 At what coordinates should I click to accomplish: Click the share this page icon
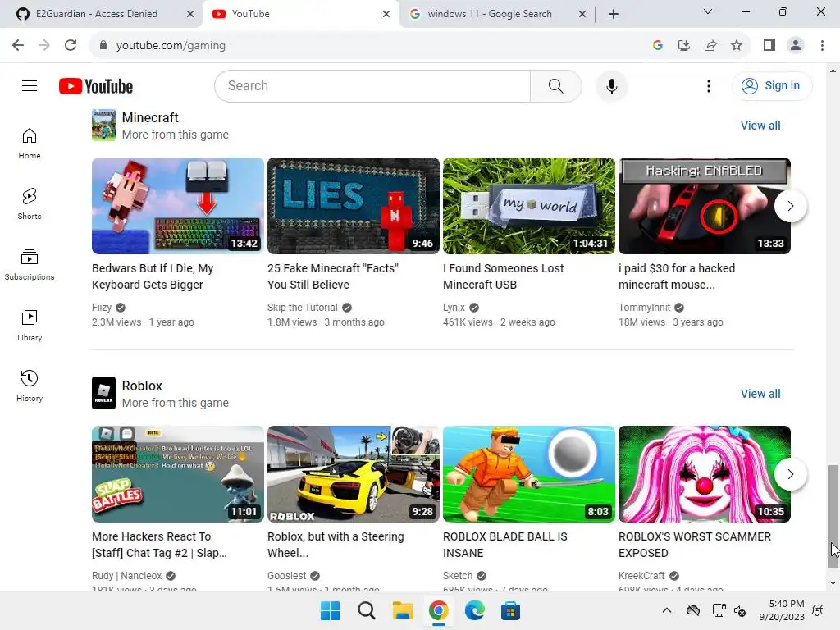click(x=710, y=45)
